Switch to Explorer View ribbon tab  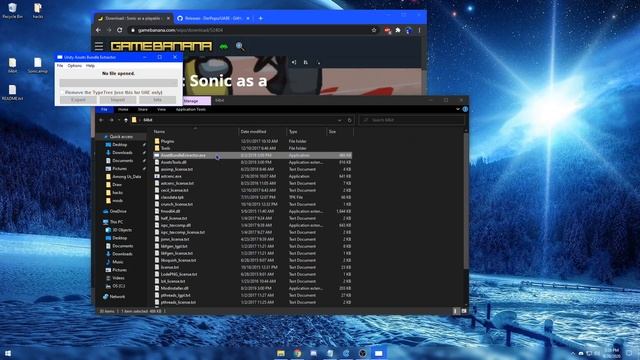pos(161,109)
